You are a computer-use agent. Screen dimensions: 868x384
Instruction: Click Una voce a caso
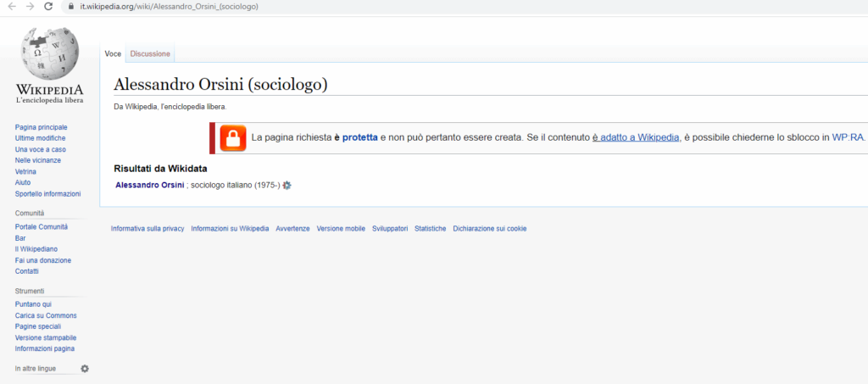pyautogui.click(x=41, y=149)
